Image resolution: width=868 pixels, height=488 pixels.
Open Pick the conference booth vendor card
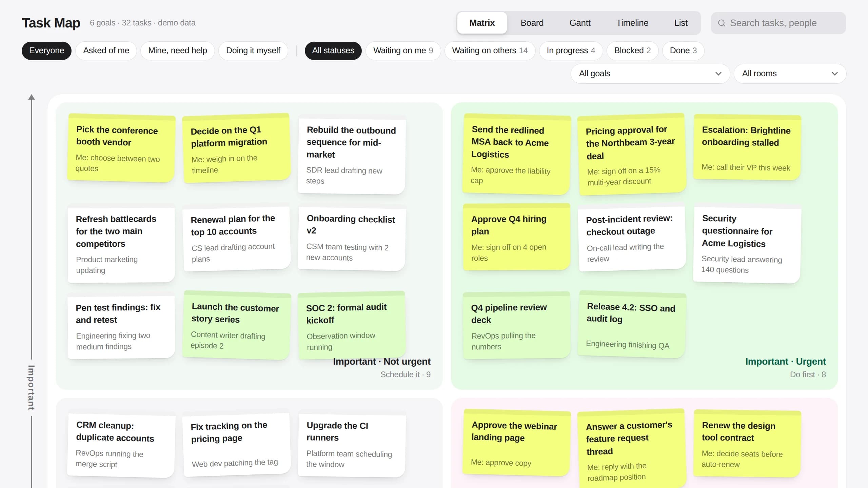click(121, 148)
